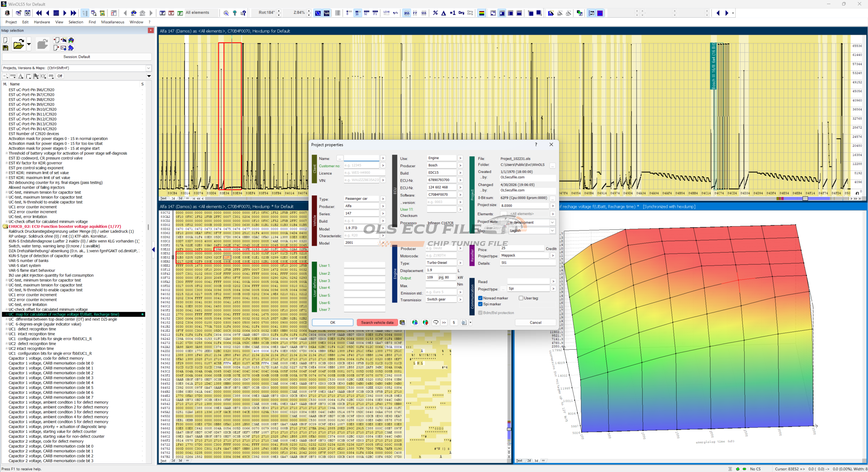Click OK in Project properties
Screen dimensions: 868x472
[x=333, y=322]
